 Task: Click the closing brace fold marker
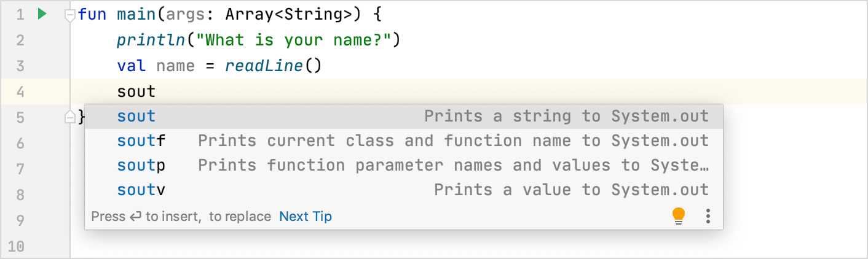tap(70, 117)
